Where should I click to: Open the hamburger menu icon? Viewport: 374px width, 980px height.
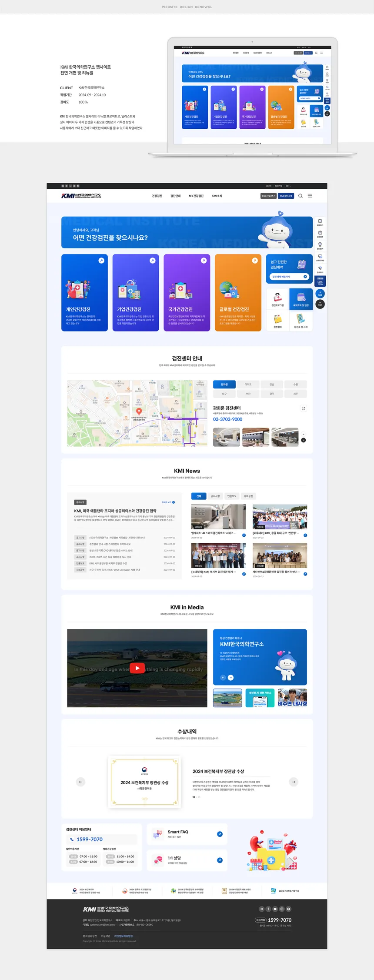tap(310, 196)
